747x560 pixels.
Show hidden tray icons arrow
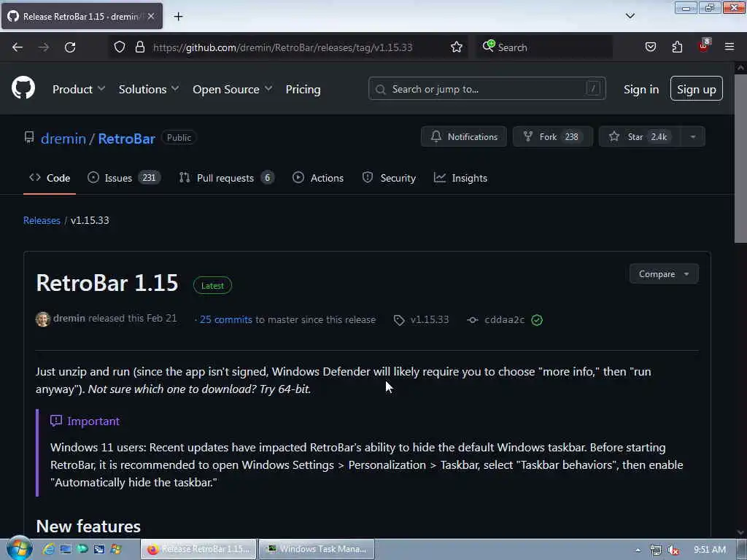click(x=638, y=550)
